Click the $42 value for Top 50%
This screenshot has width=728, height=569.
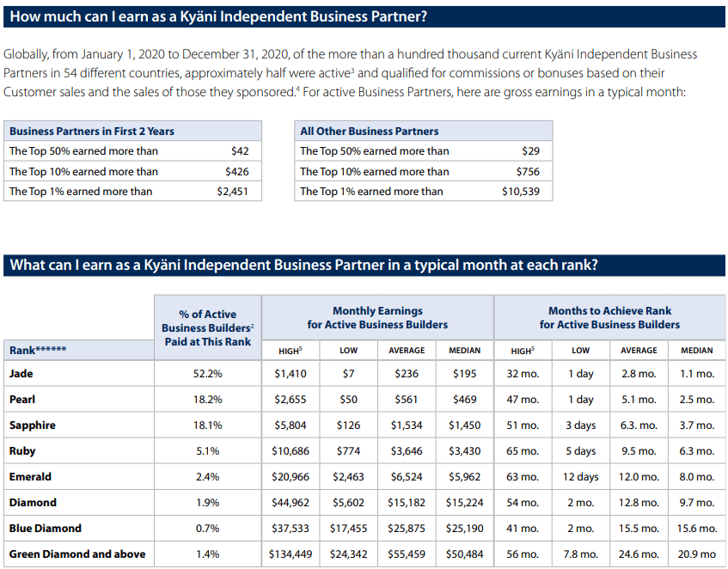240,151
